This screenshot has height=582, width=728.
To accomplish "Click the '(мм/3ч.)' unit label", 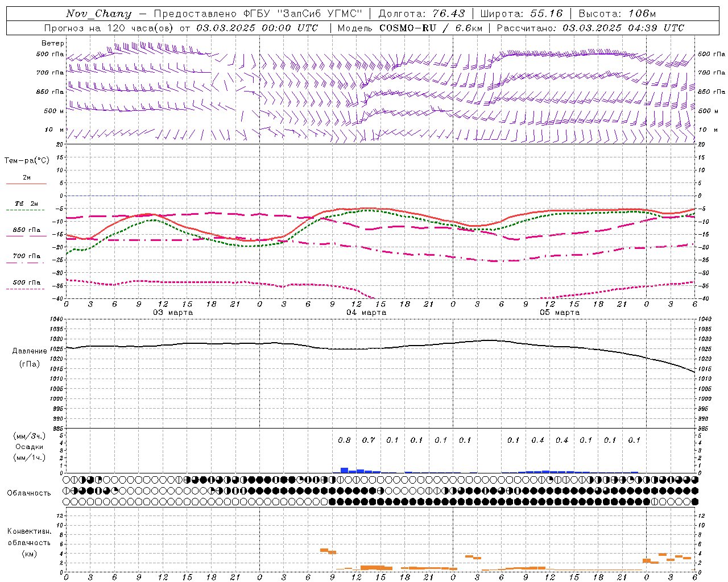I will pyautogui.click(x=30, y=436).
